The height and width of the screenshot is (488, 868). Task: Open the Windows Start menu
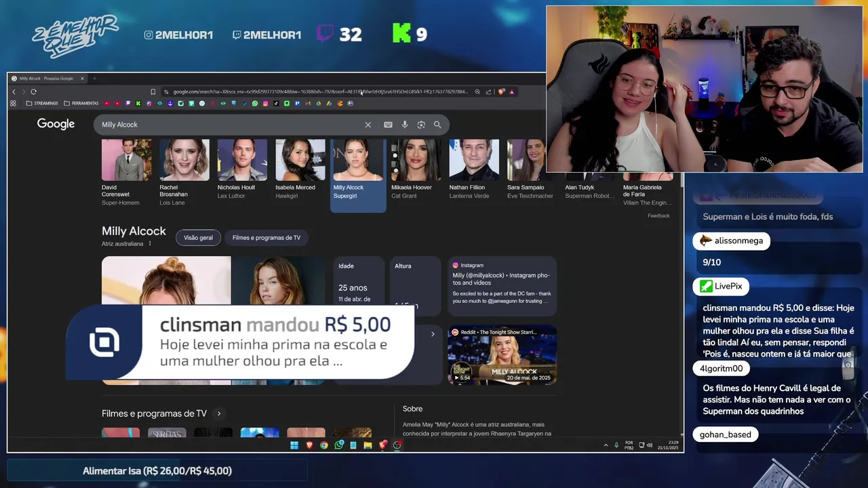(294, 445)
